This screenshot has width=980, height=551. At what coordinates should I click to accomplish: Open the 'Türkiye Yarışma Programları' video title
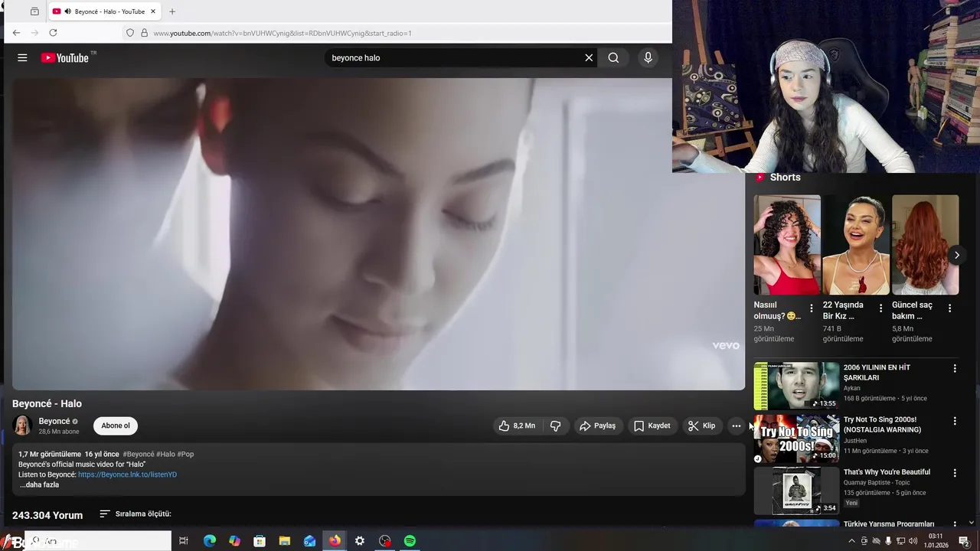pos(889,524)
